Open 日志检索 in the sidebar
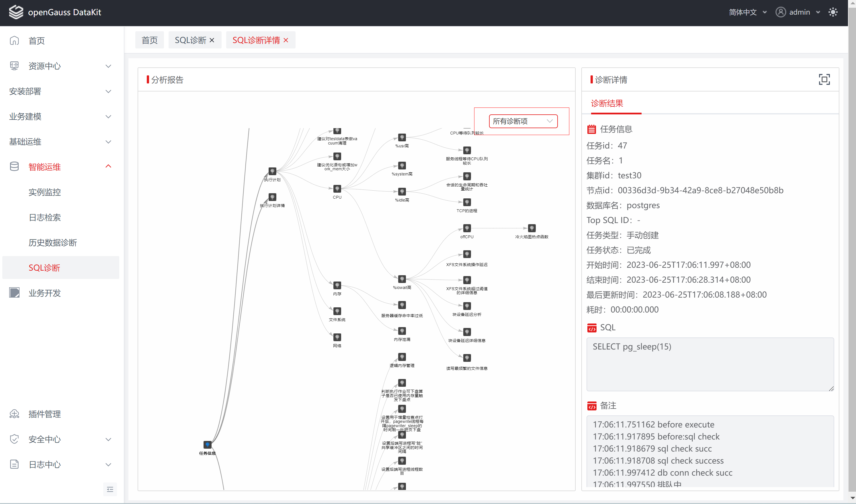 [x=44, y=217]
